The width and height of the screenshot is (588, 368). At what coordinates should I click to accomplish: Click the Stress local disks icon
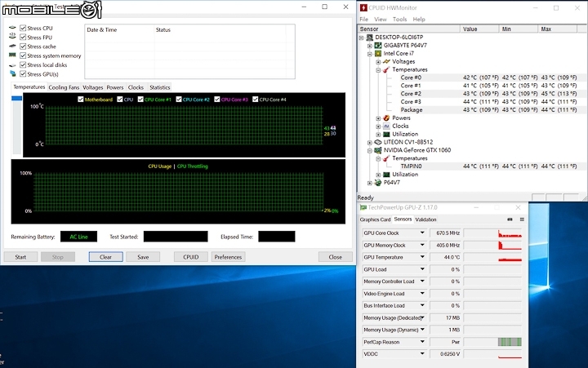(x=12, y=64)
